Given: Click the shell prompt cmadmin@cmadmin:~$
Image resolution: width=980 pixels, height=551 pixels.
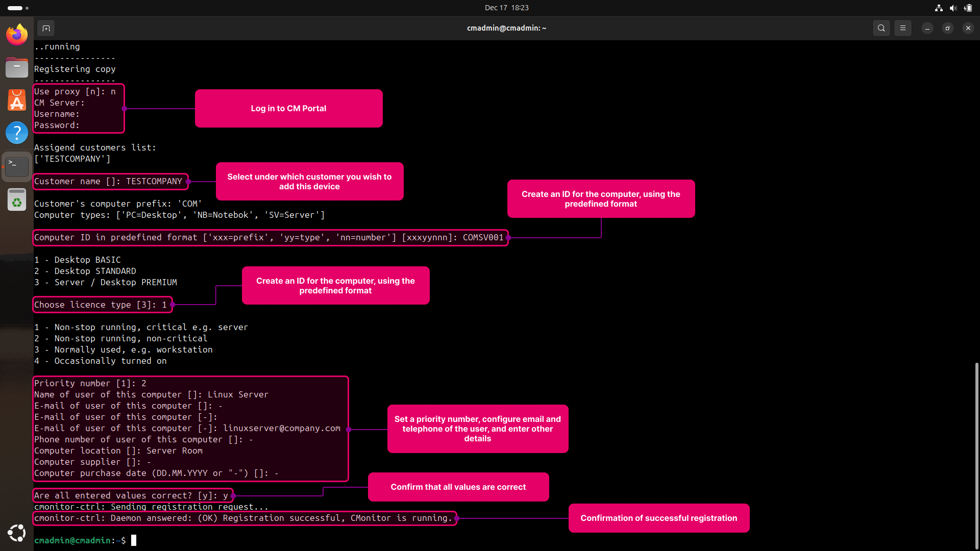Looking at the screenshot, I should pyautogui.click(x=80, y=540).
